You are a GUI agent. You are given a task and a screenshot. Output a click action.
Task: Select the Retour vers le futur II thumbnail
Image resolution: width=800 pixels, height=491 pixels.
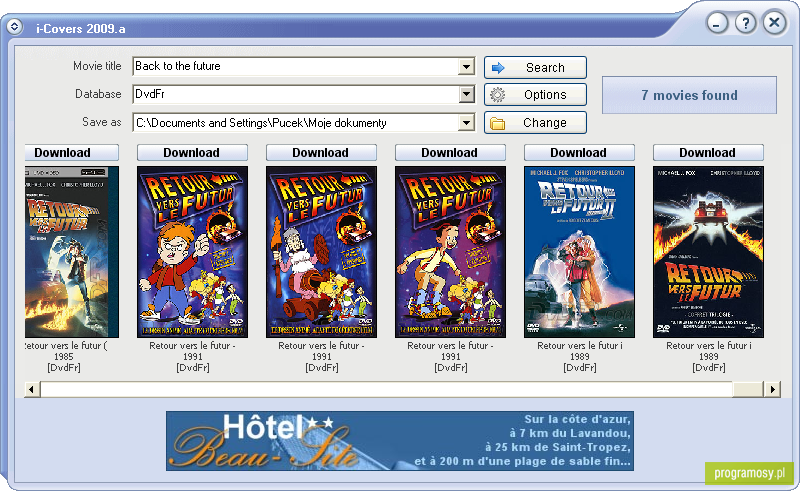pos(580,252)
